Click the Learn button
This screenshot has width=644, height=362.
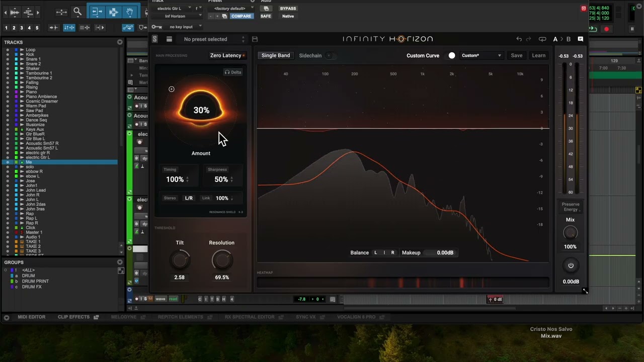pyautogui.click(x=539, y=55)
